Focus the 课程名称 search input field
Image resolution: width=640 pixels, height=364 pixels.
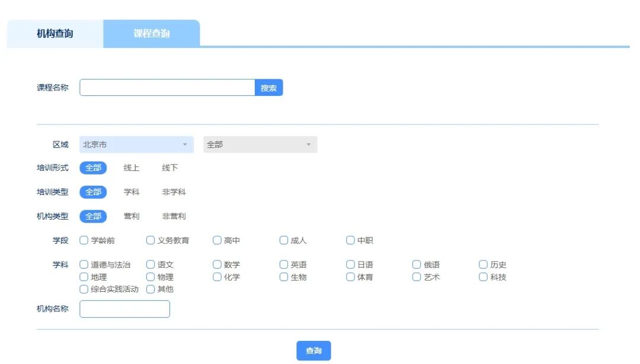167,88
